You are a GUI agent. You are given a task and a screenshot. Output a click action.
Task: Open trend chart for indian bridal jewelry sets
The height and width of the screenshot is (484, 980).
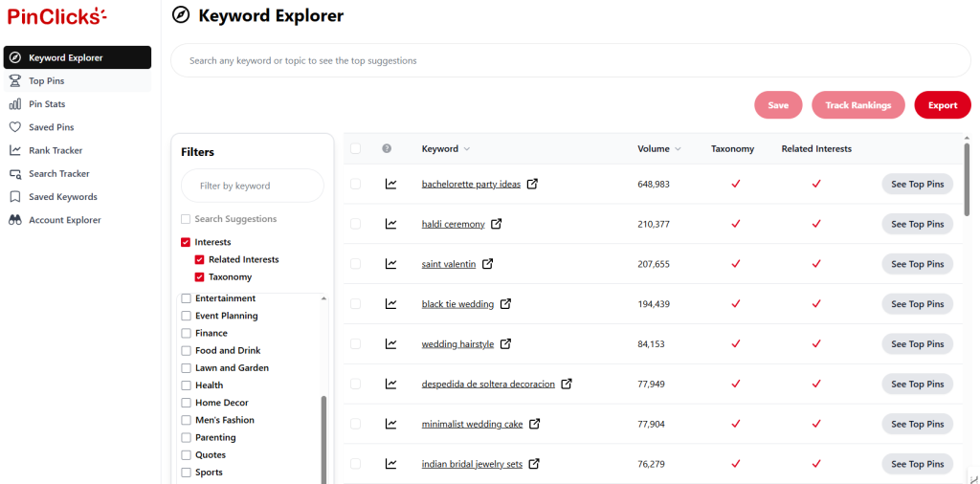pos(390,464)
